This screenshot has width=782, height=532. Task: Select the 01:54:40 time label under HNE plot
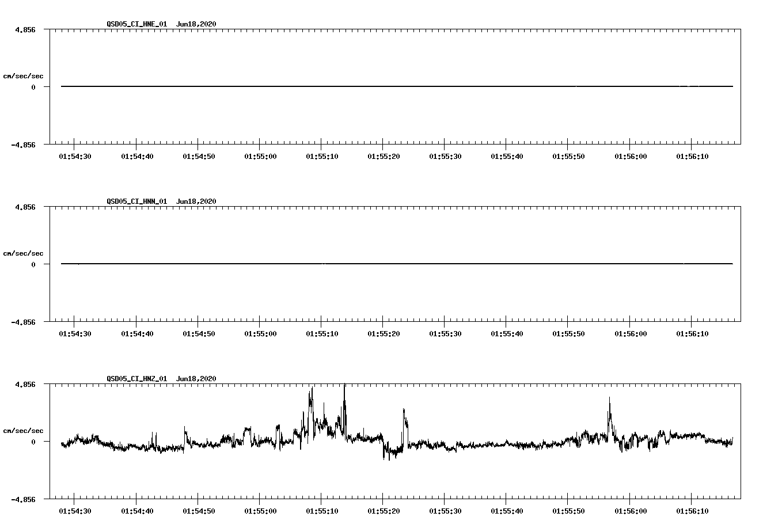[137, 157]
